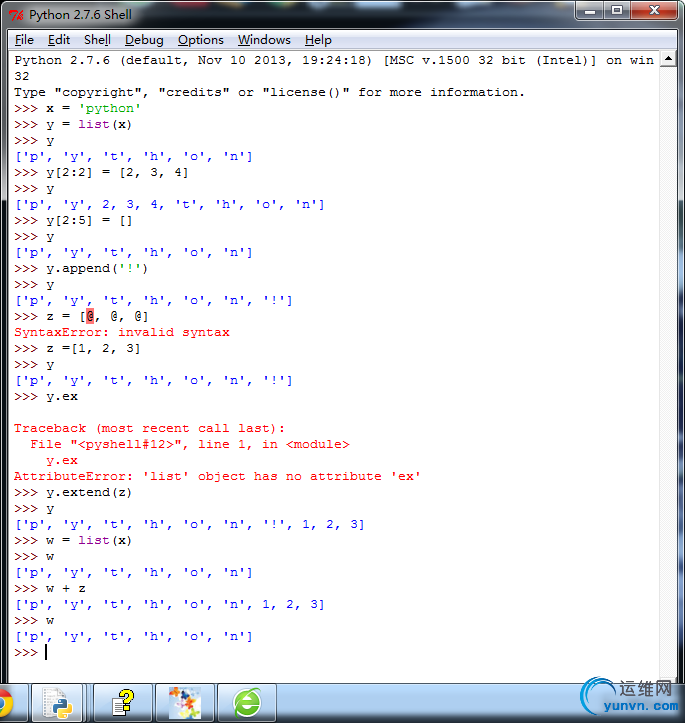Open the Help menu
This screenshot has width=685, height=723.
318,40
